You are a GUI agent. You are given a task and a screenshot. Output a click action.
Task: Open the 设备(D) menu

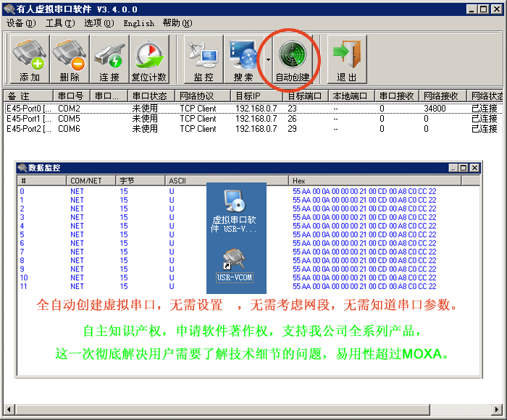[x=20, y=22]
